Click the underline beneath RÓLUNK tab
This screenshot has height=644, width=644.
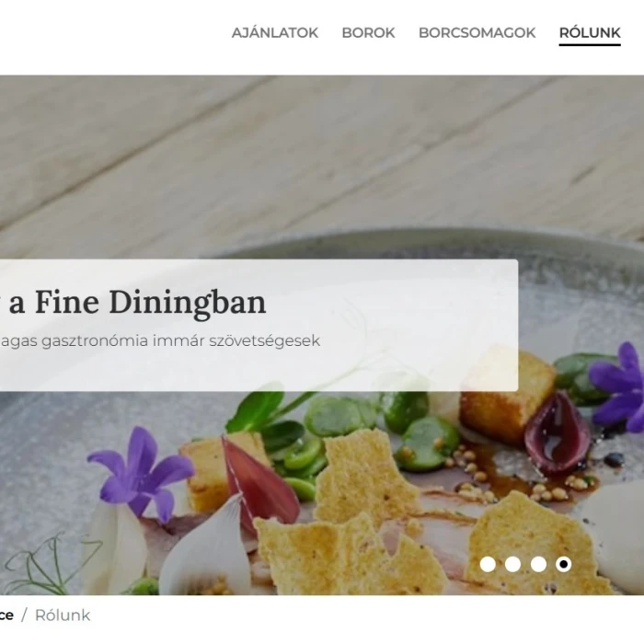click(x=590, y=44)
